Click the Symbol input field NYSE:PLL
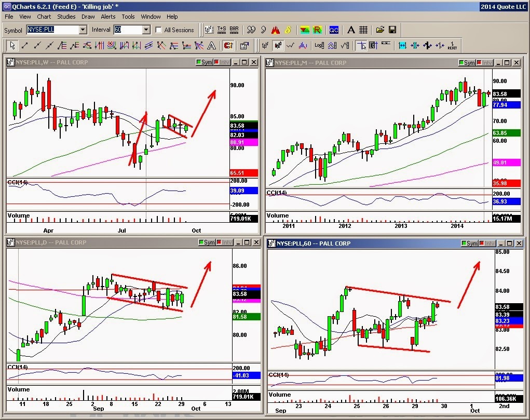The height and width of the screenshot is (420, 530). [x=53, y=30]
